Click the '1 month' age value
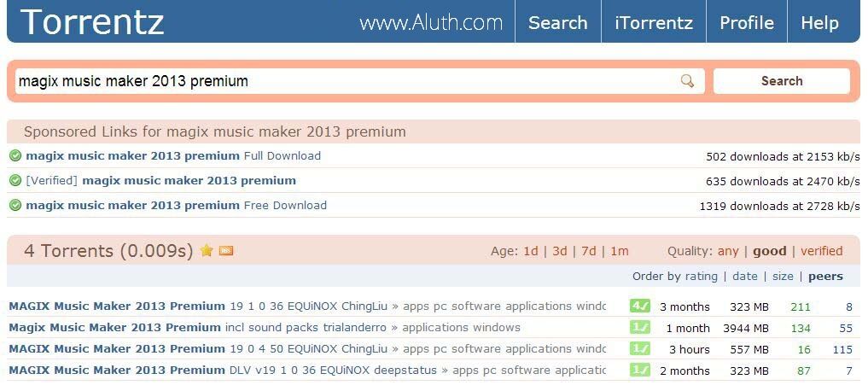868x391 pixels. point(688,328)
